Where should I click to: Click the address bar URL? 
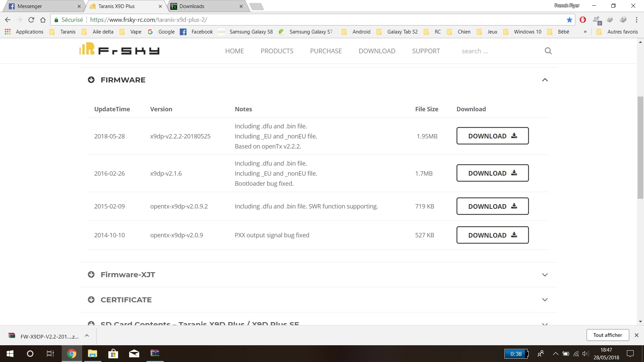point(149,20)
